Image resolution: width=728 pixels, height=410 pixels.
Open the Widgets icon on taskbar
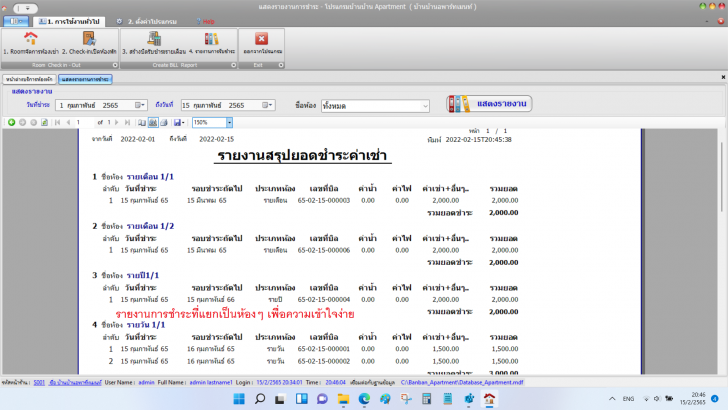point(301,399)
